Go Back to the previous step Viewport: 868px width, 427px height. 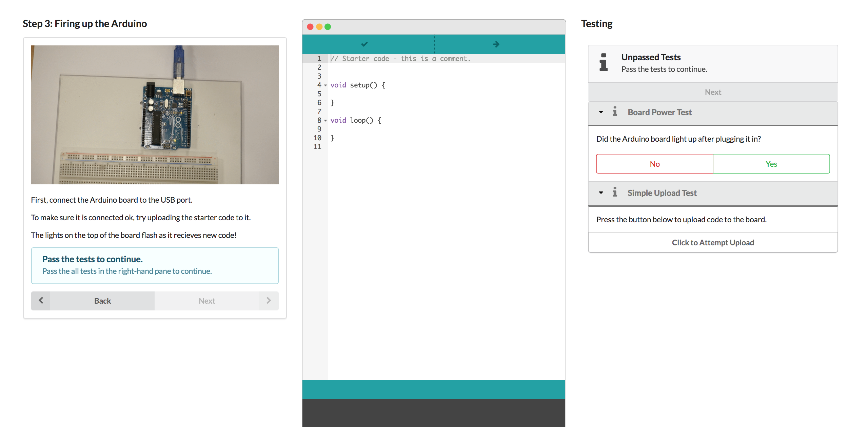(102, 301)
